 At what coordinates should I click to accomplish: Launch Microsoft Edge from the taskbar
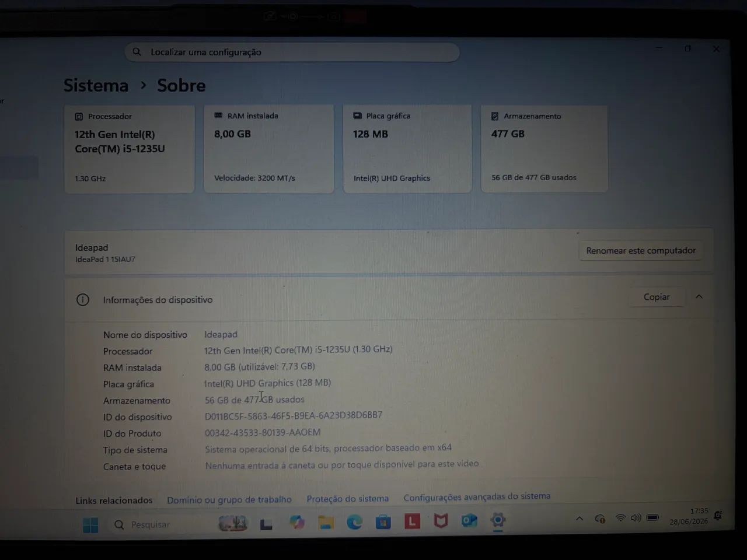pos(354,521)
